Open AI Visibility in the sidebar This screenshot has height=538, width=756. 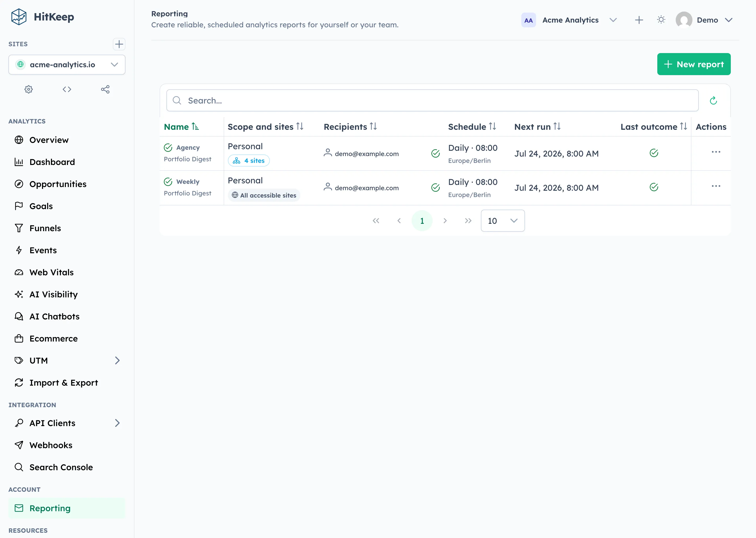pyautogui.click(x=67, y=294)
